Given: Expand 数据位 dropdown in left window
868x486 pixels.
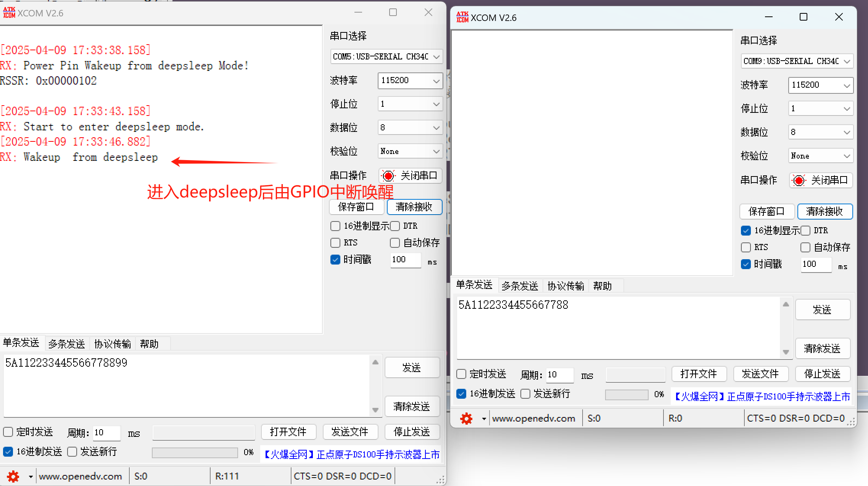Looking at the screenshot, I should [x=410, y=128].
